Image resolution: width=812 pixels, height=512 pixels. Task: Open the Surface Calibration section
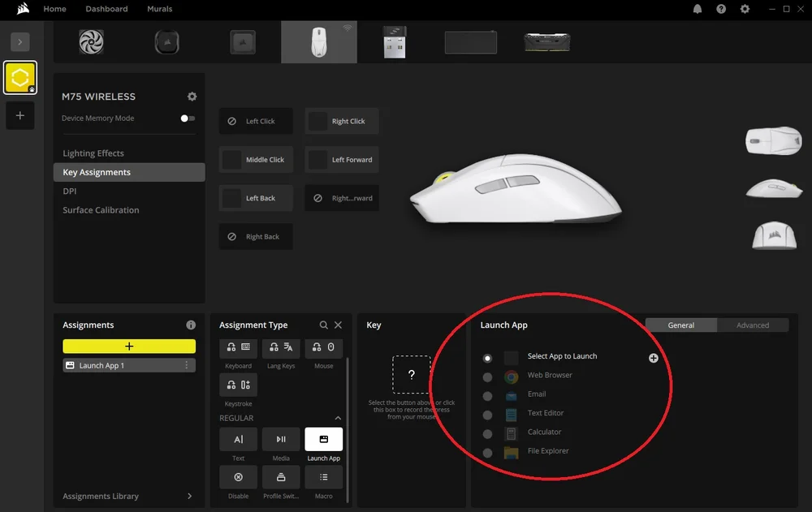pyautogui.click(x=101, y=210)
